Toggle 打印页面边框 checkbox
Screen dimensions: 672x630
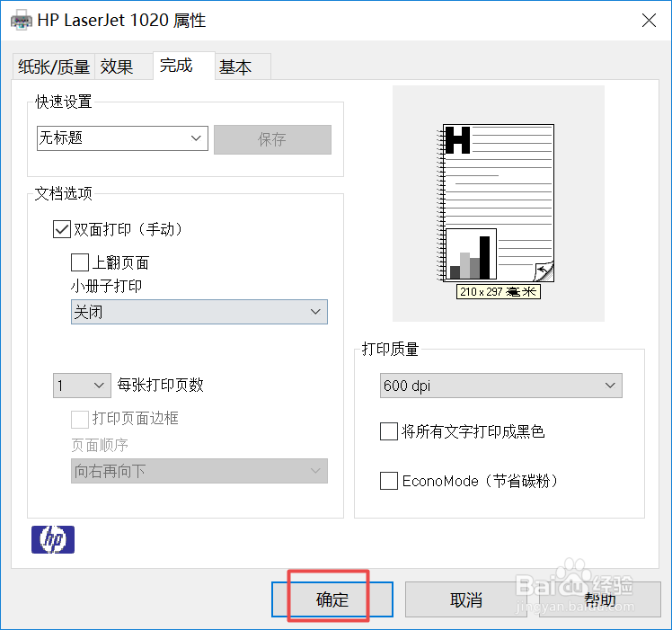click(80, 419)
